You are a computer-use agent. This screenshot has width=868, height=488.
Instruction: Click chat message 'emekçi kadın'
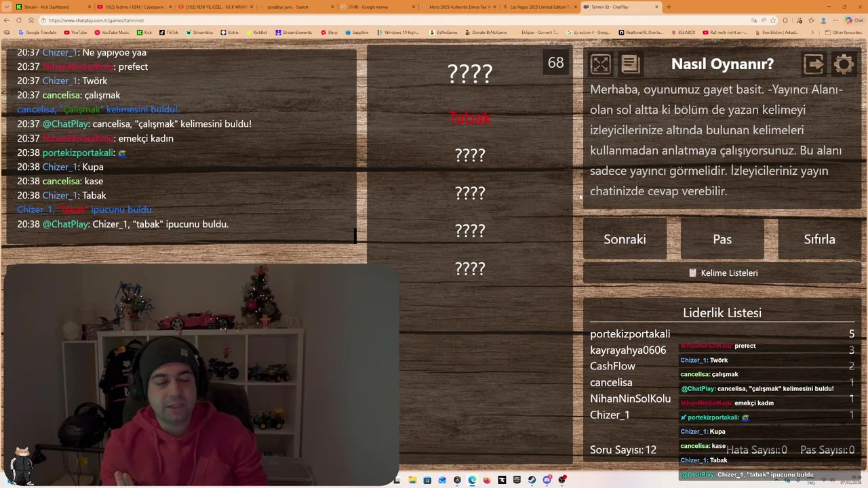pos(95,138)
